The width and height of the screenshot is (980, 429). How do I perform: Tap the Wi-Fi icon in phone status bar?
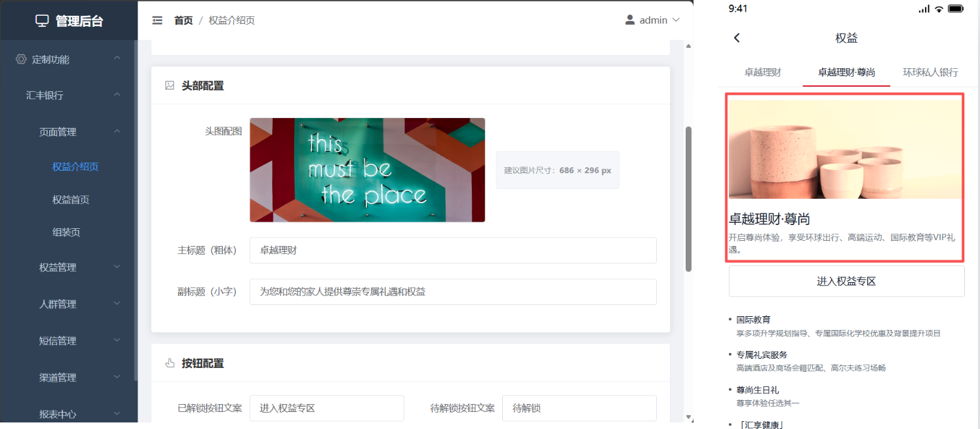click(x=939, y=9)
